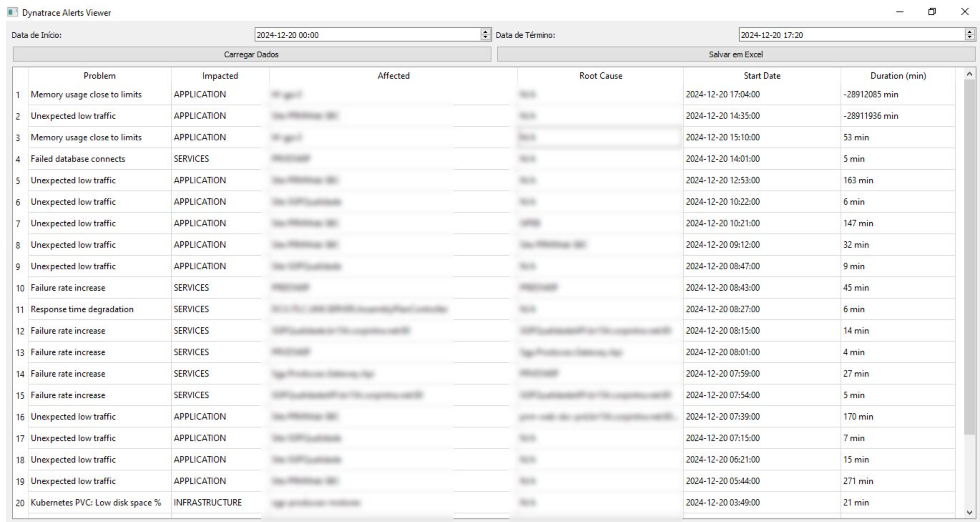
Task: Click the Carregar Dados button
Action: coord(251,54)
